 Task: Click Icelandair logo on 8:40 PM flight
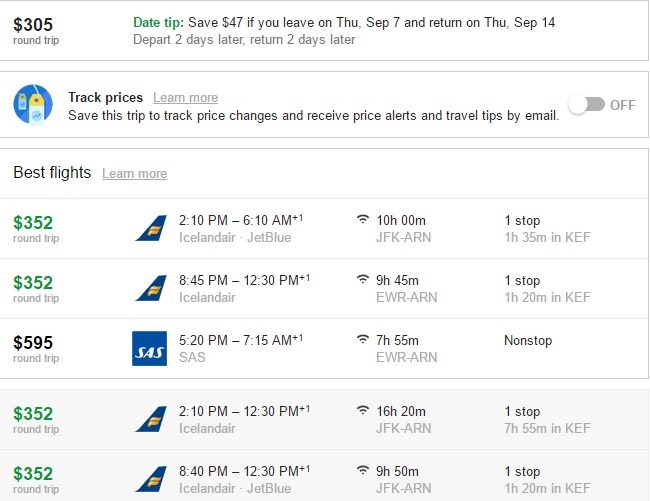[x=151, y=479]
